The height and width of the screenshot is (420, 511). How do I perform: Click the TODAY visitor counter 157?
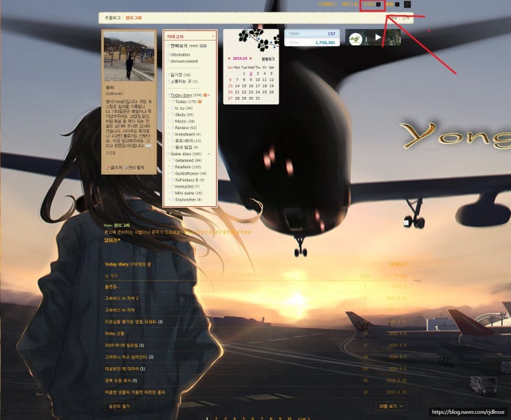tap(331, 34)
